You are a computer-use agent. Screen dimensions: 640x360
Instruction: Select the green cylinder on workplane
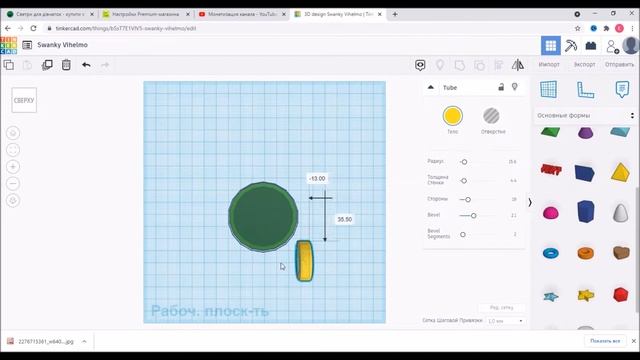tap(263, 217)
